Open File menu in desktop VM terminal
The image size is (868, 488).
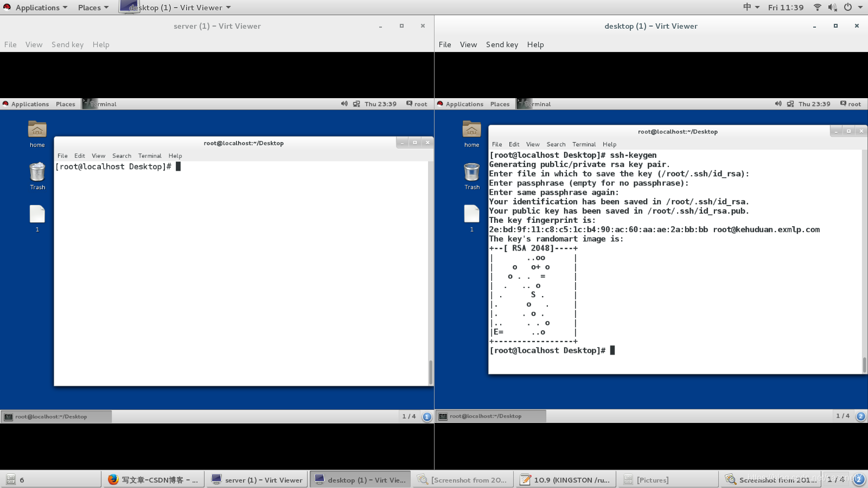(497, 144)
